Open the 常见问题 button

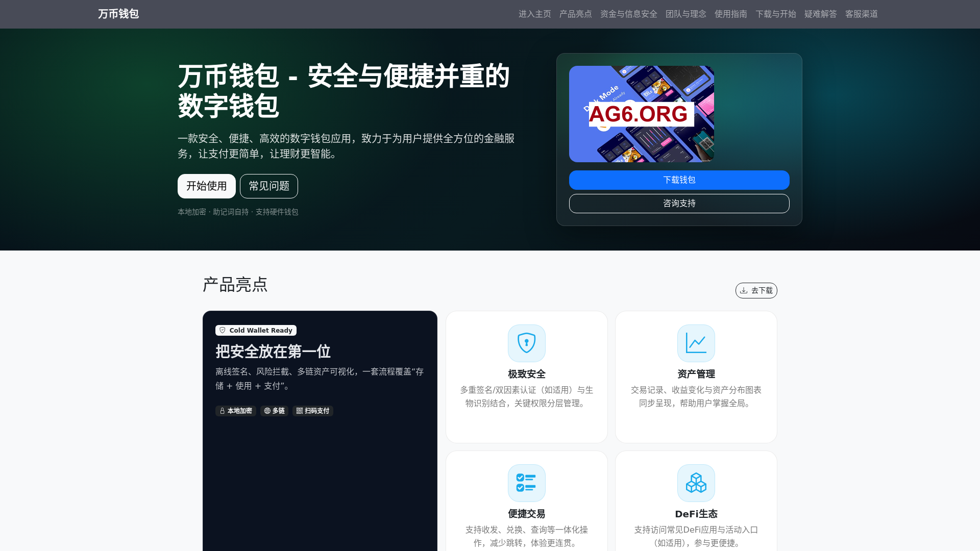point(269,186)
